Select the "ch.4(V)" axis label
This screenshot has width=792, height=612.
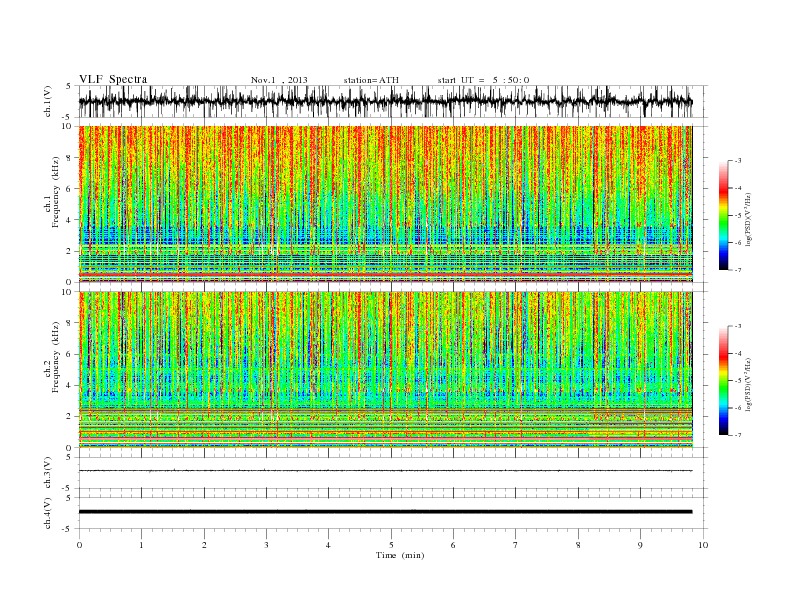48,513
